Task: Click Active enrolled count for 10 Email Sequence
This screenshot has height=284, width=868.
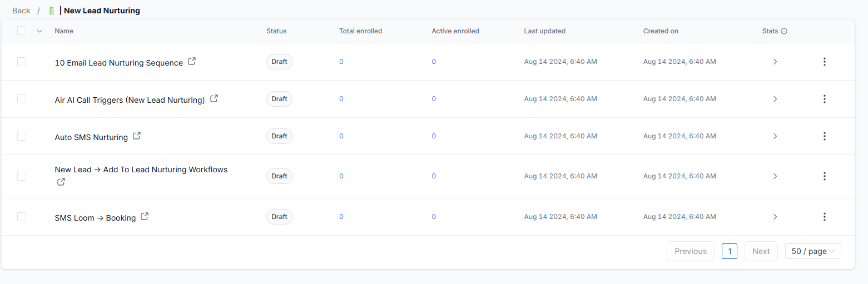Action: click(434, 62)
